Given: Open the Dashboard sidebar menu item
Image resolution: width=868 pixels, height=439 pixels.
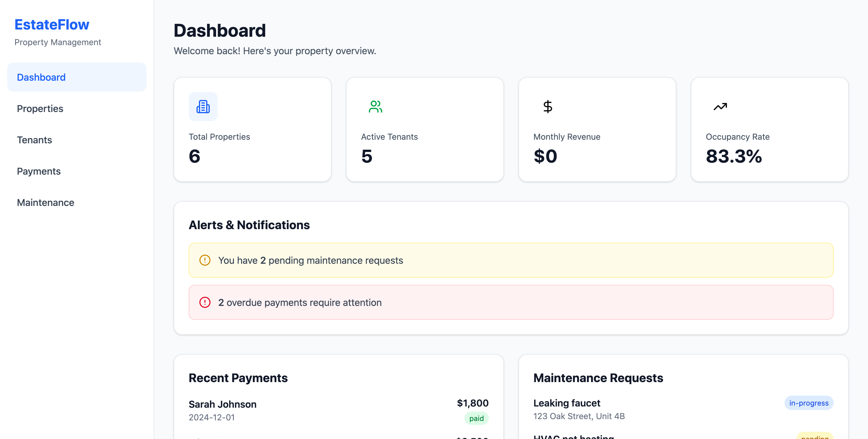Looking at the screenshot, I should [x=77, y=77].
